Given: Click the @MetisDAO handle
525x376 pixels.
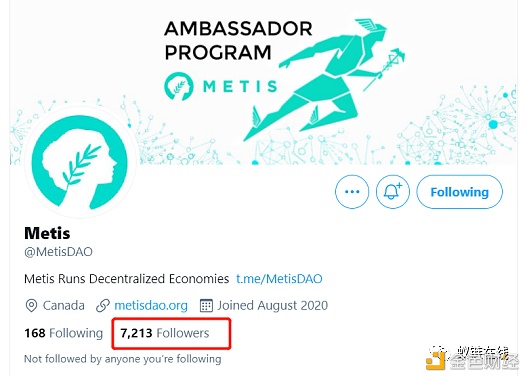Looking at the screenshot, I should (58, 252).
